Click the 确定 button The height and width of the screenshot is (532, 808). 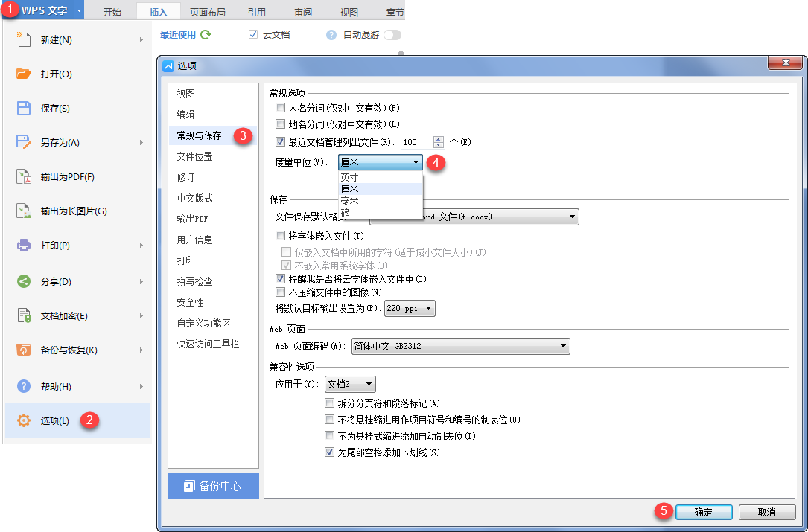[704, 512]
